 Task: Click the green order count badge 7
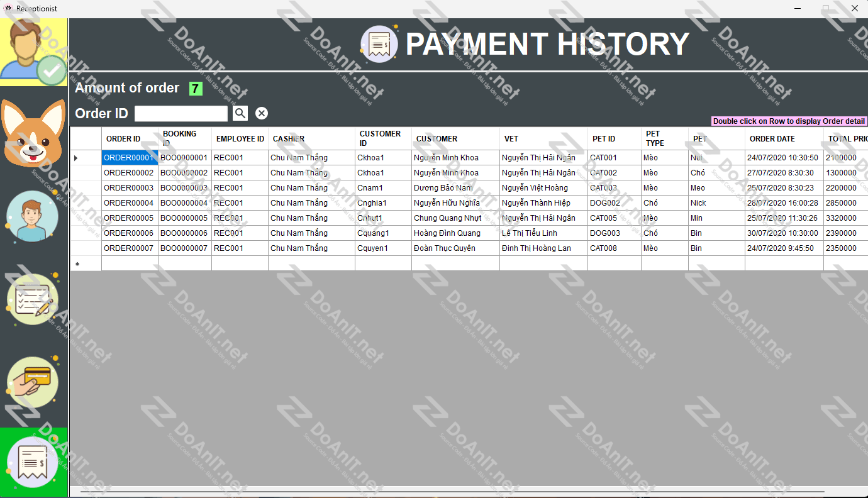[196, 89]
